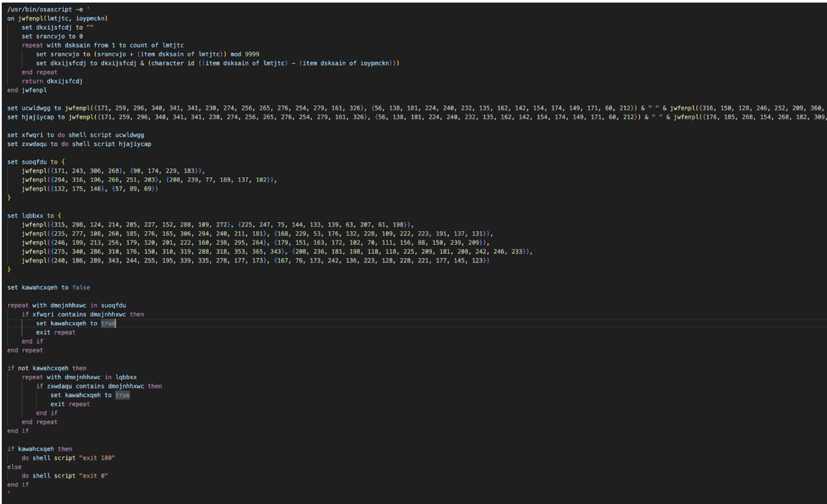Click the 'return dkxijsfcdj' statement
Image resolution: width=827 pixels, height=504 pixels.
pyautogui.click(x=52, y=81)
